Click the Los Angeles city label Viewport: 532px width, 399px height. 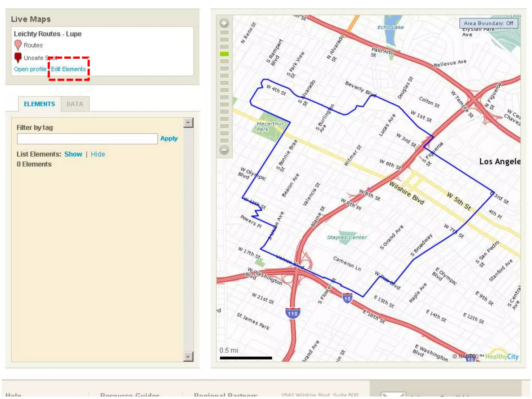tap(500, 162)
